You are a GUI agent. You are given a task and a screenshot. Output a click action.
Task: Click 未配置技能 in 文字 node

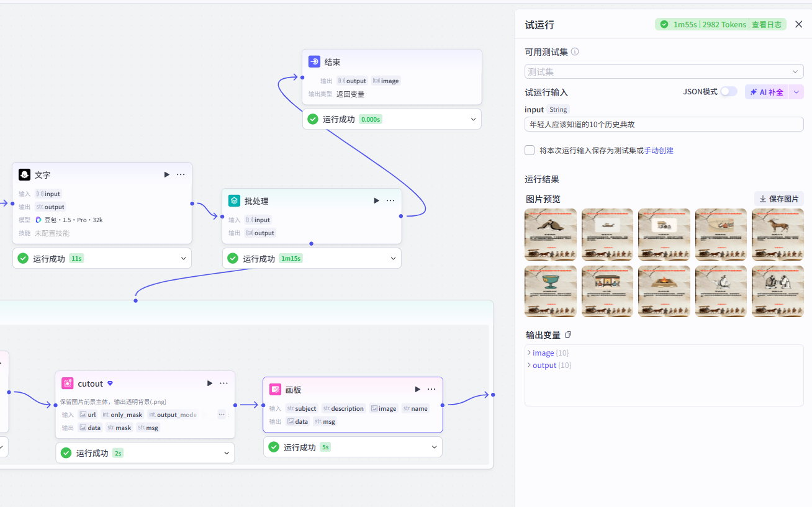tap(52, 233)
